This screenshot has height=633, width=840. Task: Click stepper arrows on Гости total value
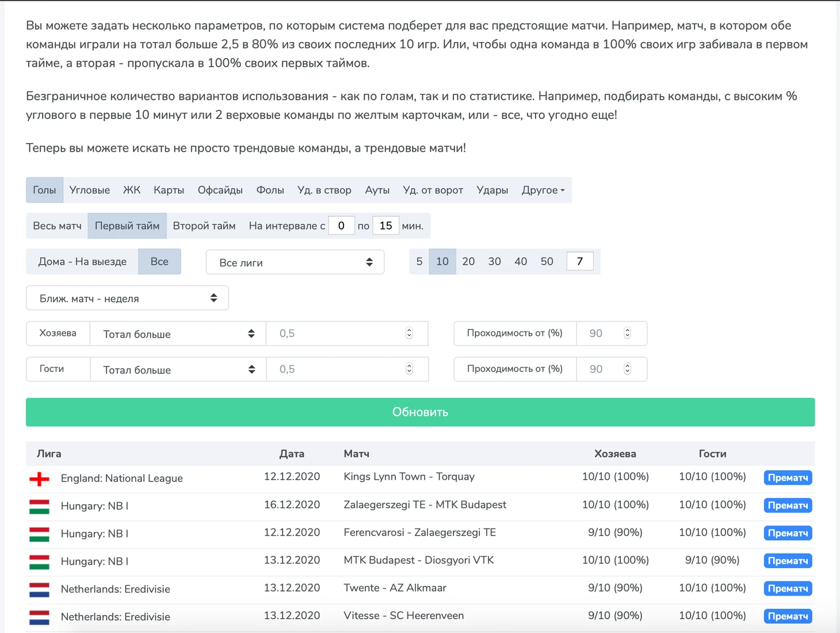tap(409, 369)
